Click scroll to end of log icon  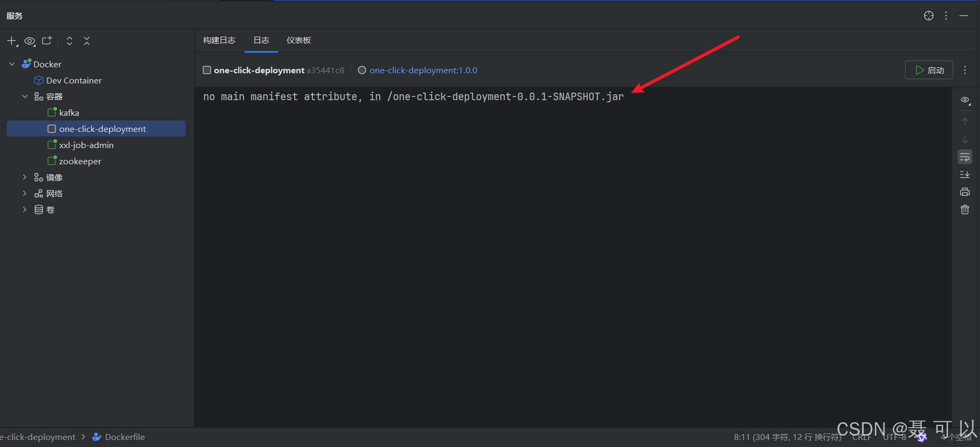tap(965, 174)
